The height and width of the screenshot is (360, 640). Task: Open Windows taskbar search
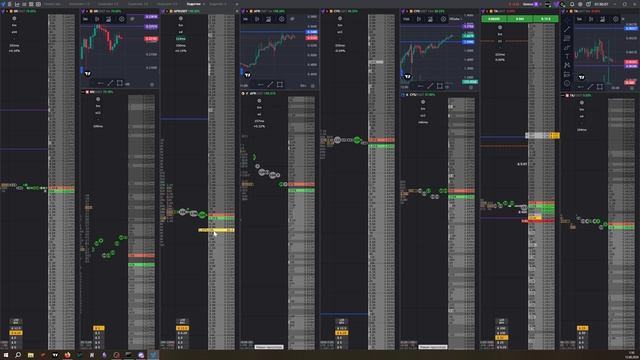pyautogui.click(x=18, y=355)
